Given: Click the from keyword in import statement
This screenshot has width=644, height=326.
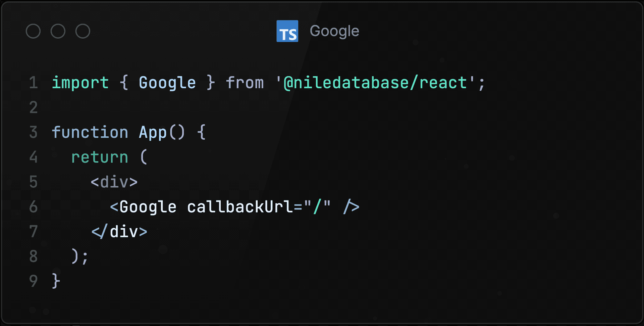Looking at the screenshot, I should (x=245, y=83).
